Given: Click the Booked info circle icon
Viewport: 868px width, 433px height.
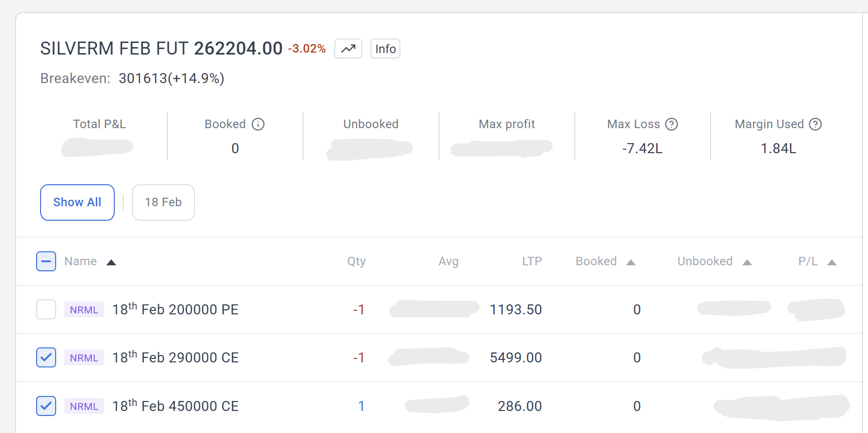Looking at the screenshot, I should click(258, 124).
